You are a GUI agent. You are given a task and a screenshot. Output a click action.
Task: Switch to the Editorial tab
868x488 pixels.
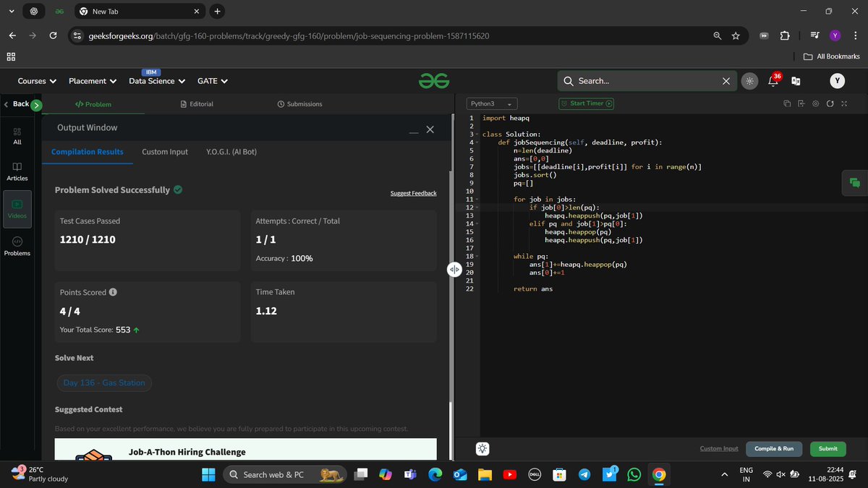[x=197, y=104]
